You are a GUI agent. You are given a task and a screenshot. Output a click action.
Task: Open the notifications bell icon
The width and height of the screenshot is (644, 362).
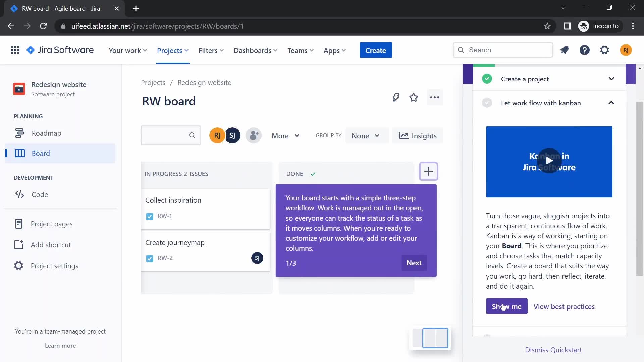tap(565, 50)
